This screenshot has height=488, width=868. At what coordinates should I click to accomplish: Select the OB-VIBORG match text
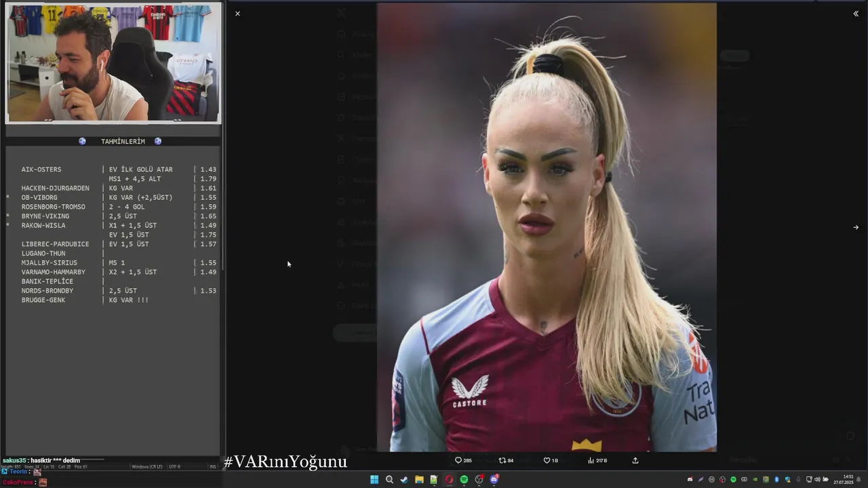pos(39,197)
